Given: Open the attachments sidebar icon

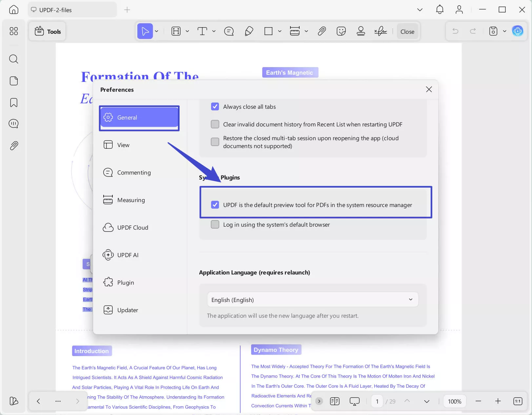Looking at the screenshot, I should tap(13, 145).
